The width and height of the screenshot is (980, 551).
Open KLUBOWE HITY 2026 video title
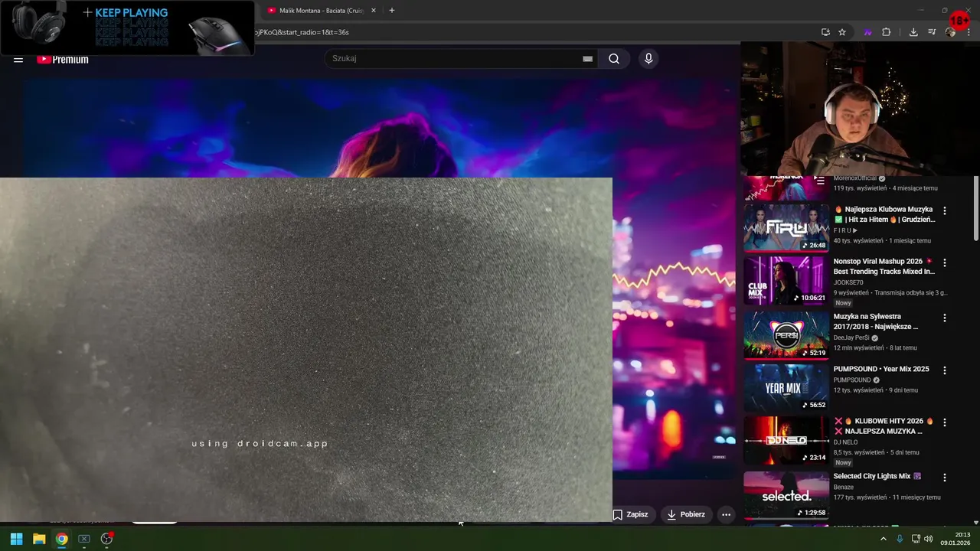(884, 426)
